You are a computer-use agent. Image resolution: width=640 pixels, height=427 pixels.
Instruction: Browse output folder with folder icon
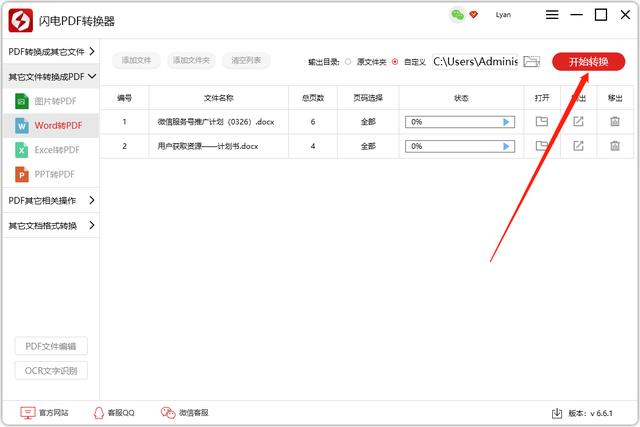click(x=531, y=61)
